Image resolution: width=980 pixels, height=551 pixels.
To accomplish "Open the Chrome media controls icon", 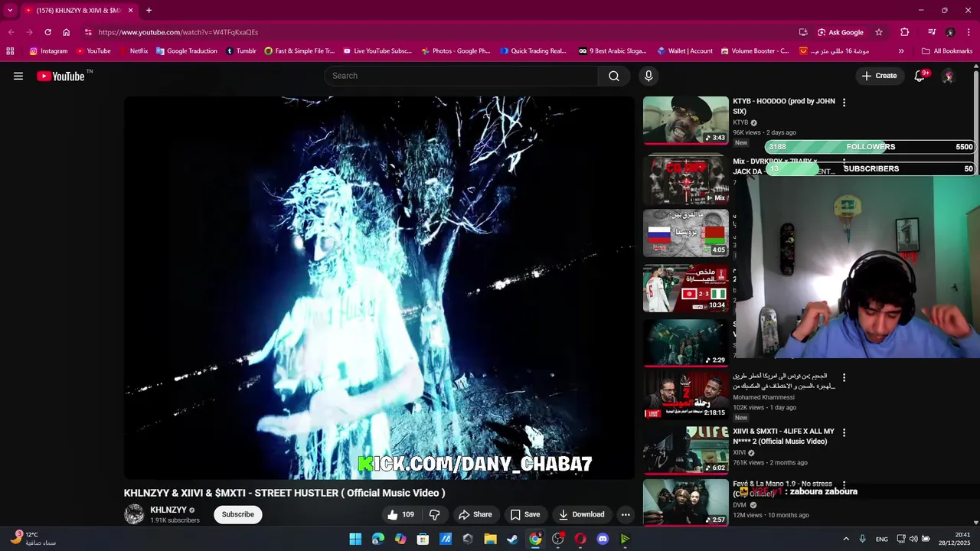I will [932, 32].
